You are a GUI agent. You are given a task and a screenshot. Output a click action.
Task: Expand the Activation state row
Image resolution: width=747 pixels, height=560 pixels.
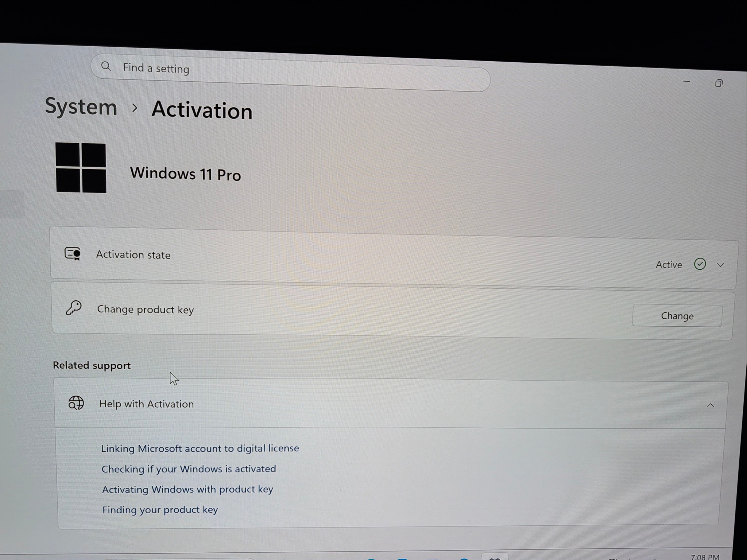(x=720, y=265)
